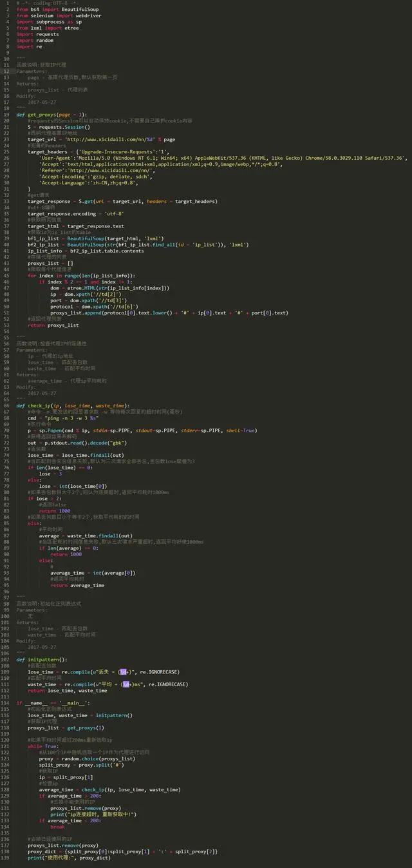Image resolution: width=412 pixels, height=868 pixels.
Task: Click the 'Upgrade-Insecure-Requests' target_headers line
Action: [x=98, y=151]
